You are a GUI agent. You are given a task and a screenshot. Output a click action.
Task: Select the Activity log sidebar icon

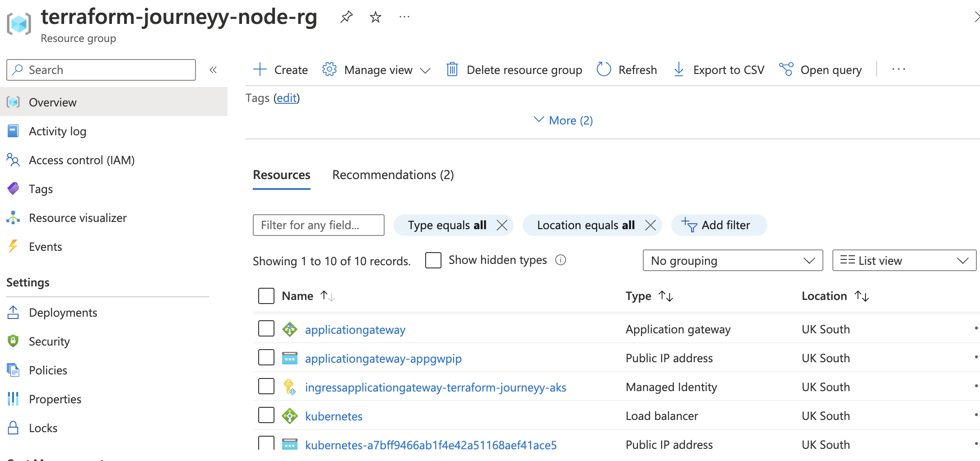(13, 131)
